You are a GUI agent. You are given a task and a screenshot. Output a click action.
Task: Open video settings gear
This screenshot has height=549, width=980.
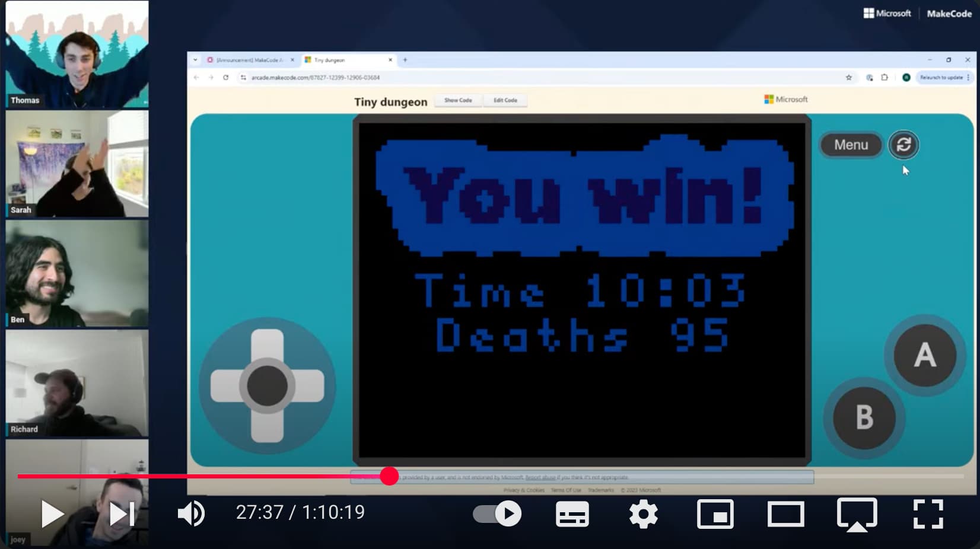pyautogui.click(x=644, y=513)
